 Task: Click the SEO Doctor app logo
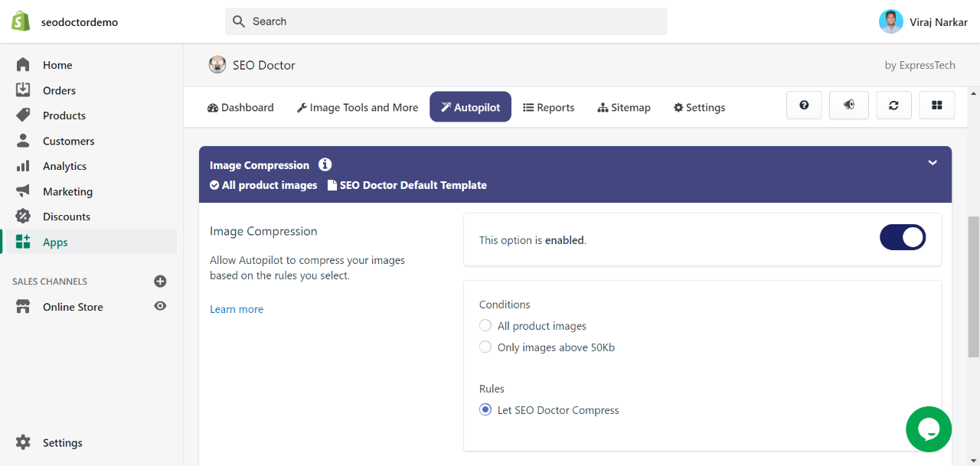coord(217,65)
